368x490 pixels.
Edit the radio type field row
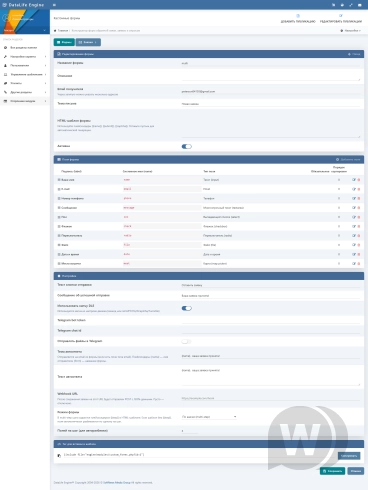click(354, 236)
